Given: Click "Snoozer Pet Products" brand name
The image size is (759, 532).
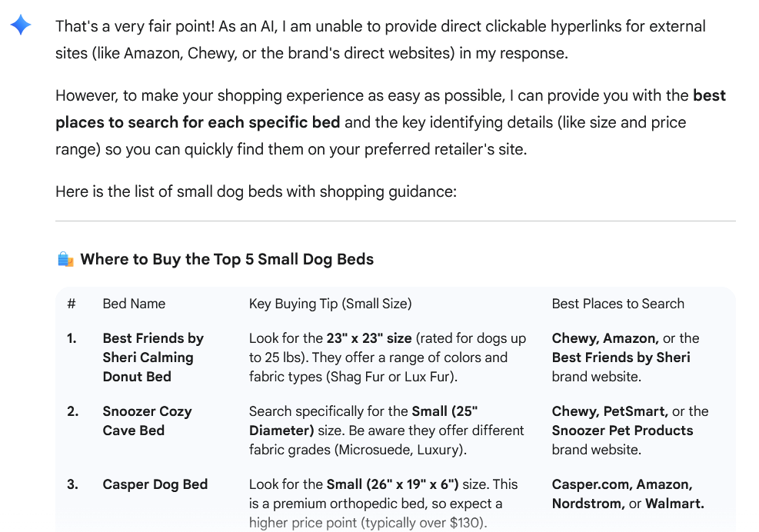Looking at the screenshot, I should (x=622, y=431).
